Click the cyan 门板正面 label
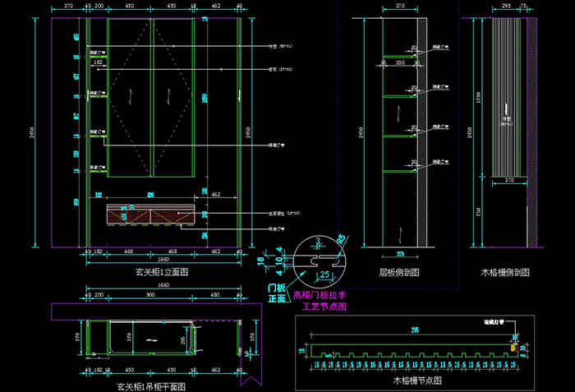Viewport: 575px width, 392px height. pos(277,293)
